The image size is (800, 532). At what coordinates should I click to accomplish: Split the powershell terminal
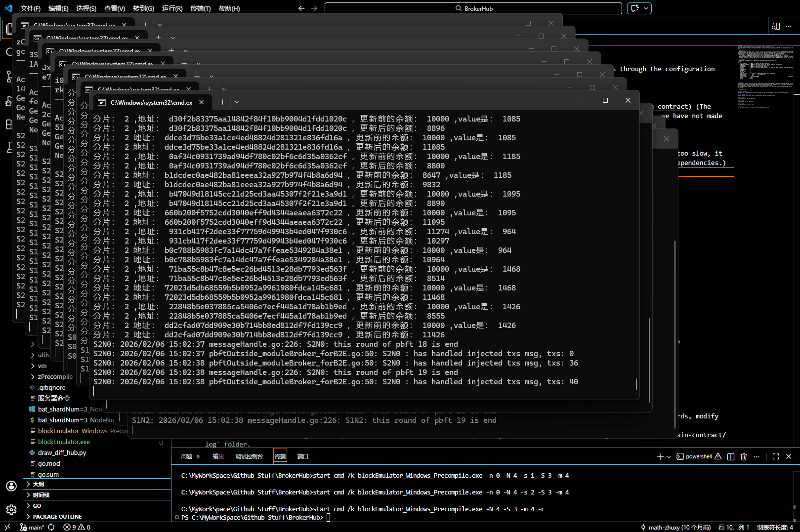point(731,456)
